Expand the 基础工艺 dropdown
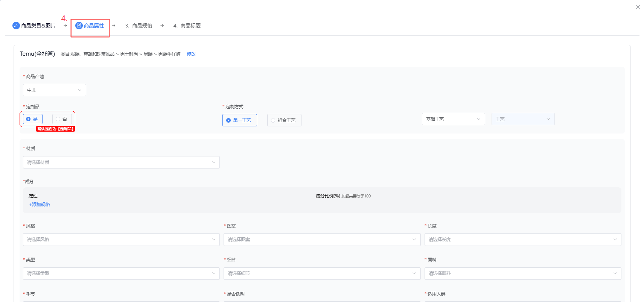The width and height of the screenshot is (644, 302). coord(453,119)
